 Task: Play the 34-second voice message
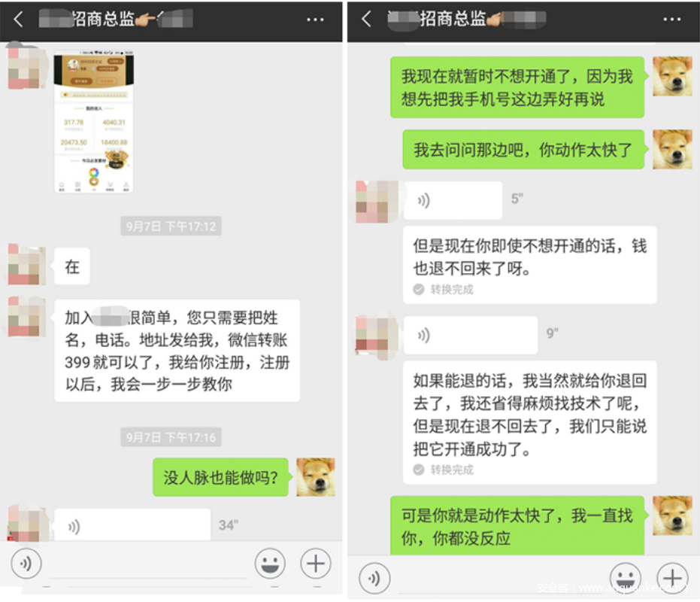click(132, 525)
